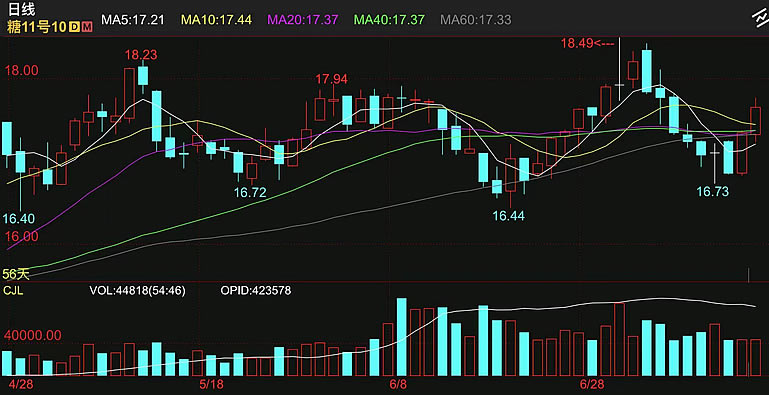The width and height of the screenshot is (769, 395).
Task: Click the 6/28 date axis marker
Action: point(592,383)
